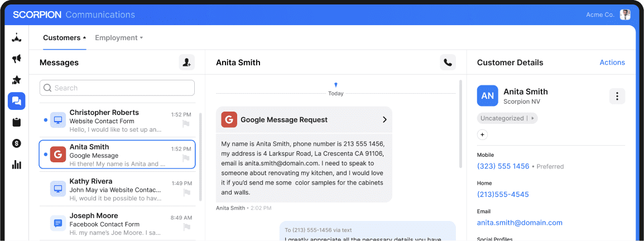Click the message list scrollbar
The height and width of the screenshot is (241, 644).
click(200, 157)
